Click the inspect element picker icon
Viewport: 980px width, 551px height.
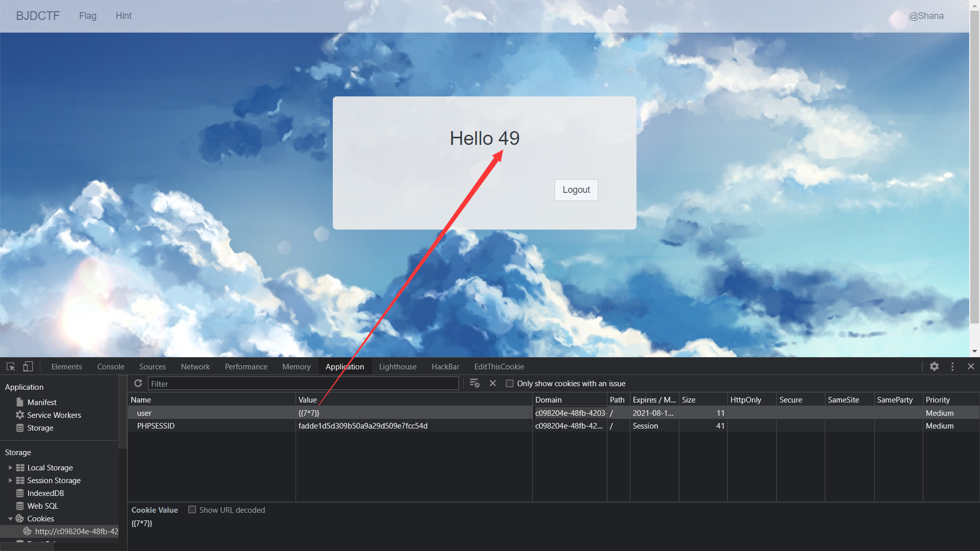pos(11,366)
